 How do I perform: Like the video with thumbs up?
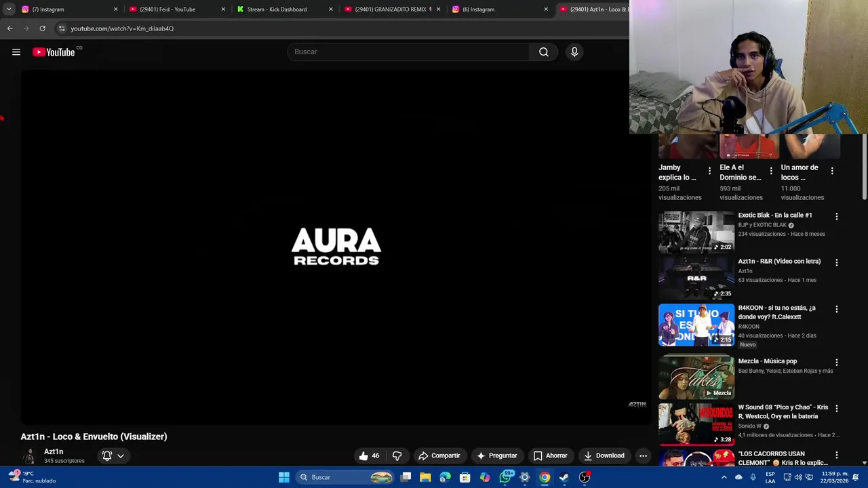(370, 455)
